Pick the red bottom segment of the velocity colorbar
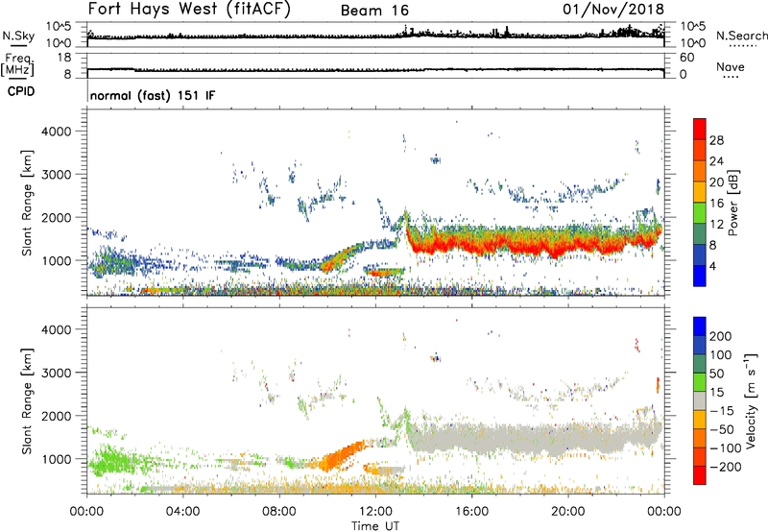 700,475
